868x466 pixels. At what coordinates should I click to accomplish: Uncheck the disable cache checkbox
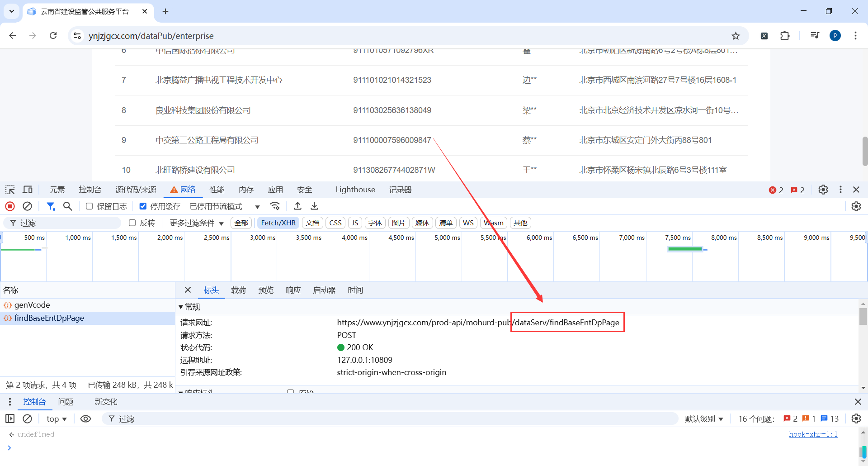(x=143, y=206)
